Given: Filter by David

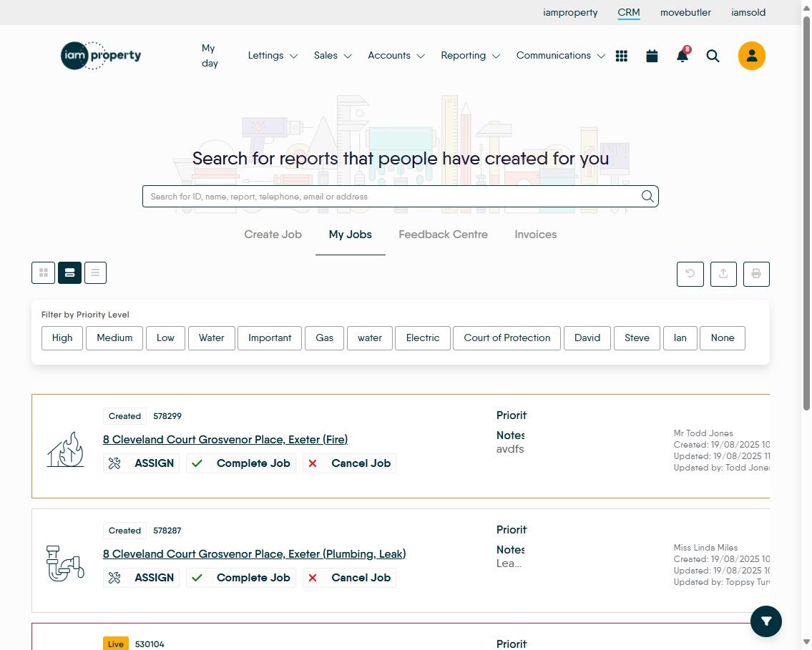Looking at the screenshot, I should click(x=587, y=338).
